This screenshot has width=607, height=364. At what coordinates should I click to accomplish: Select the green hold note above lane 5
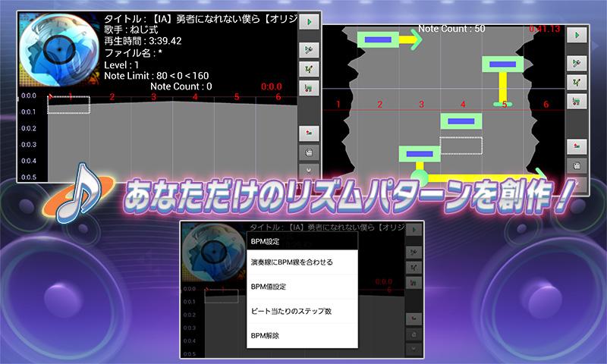(x=503, y=64)
